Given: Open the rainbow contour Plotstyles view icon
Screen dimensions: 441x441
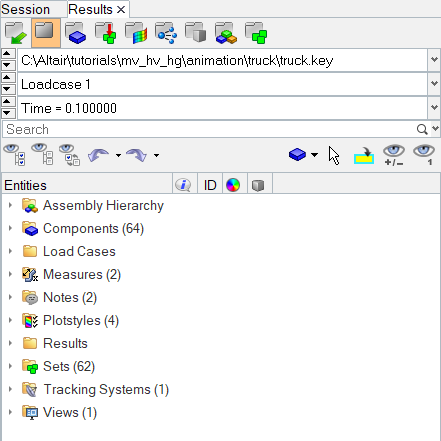Looking at the screenshot, I should pos(136,33).
